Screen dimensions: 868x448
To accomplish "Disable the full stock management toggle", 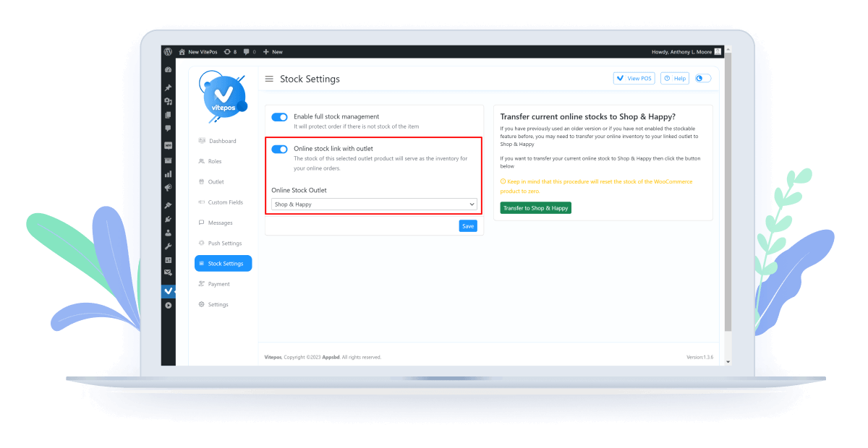I will coord(279,117).
